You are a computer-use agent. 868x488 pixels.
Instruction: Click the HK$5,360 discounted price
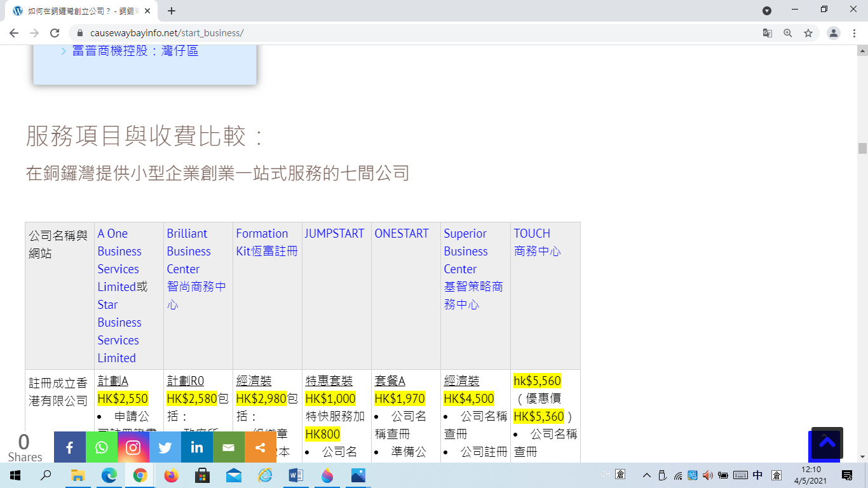coord(539,416)
